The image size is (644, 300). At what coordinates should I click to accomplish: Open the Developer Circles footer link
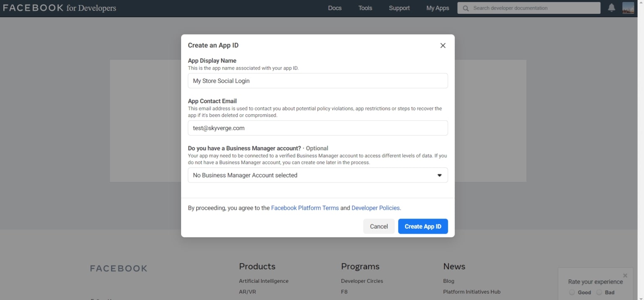[362, 281]
